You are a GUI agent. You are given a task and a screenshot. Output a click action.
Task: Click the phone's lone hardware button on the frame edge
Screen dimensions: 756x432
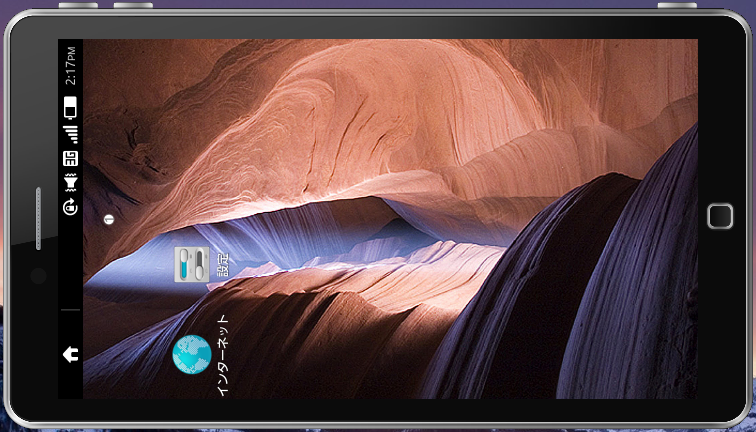click(677, 5)
